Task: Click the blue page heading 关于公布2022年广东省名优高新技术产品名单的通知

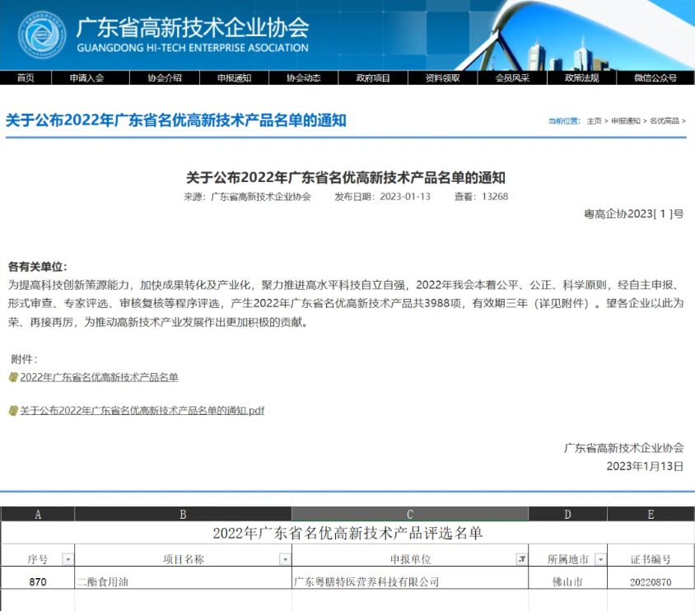Action: click(x=176, y=120)
